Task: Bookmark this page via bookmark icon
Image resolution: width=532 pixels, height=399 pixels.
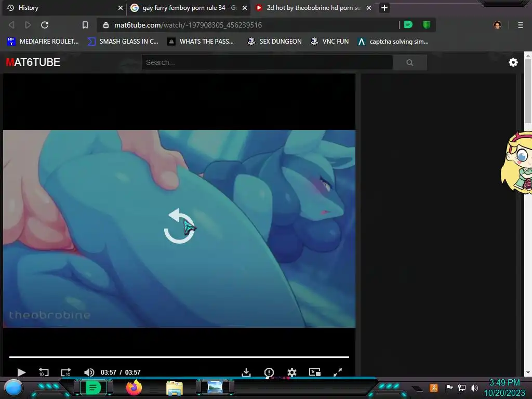Action: click(85, 25)
